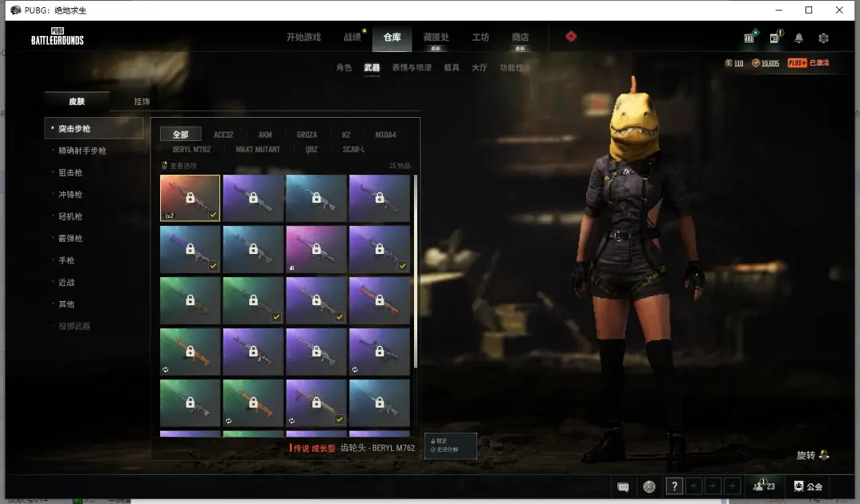
Task: Select 狙击枪 in the weapon category list
Action: tap(70, 172)
